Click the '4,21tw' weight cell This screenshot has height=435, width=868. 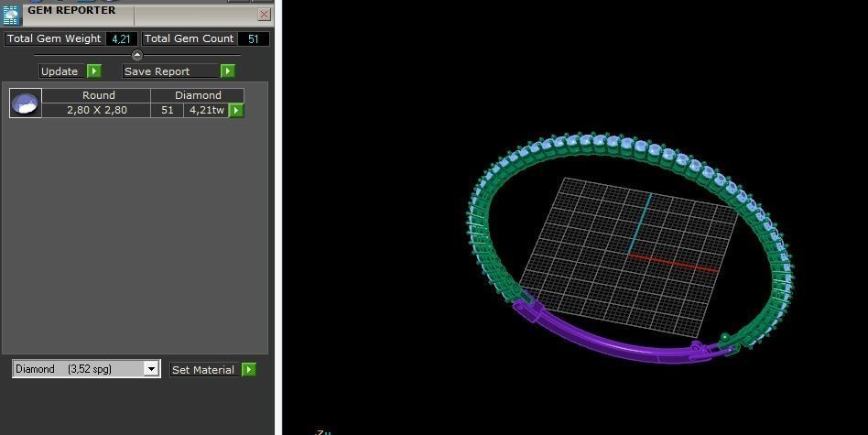207,110
